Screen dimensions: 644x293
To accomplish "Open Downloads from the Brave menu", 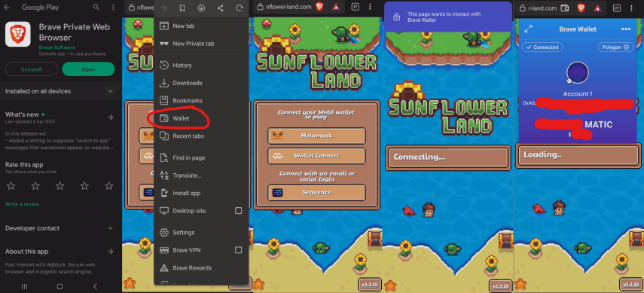I will (x=201, y=83).
